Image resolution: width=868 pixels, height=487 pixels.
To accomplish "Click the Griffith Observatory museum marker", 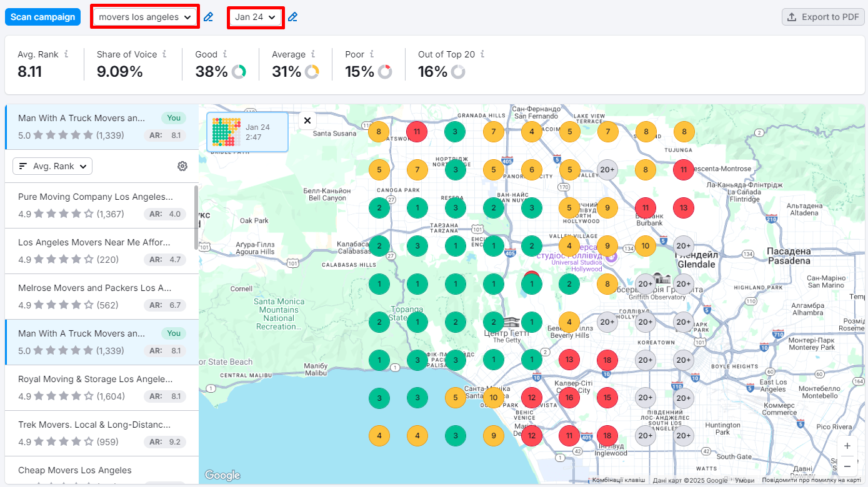I will point(662,278).
